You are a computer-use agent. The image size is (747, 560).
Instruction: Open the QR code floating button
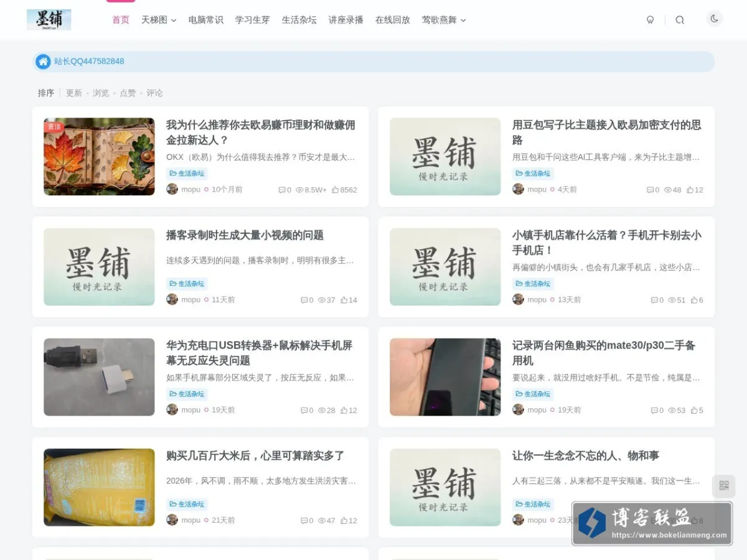coord(724,485)
